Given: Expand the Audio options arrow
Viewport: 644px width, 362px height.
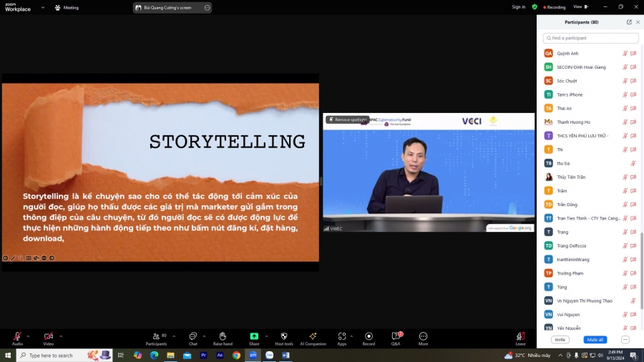Looking at the screenshot, I should tap(29, 335).
